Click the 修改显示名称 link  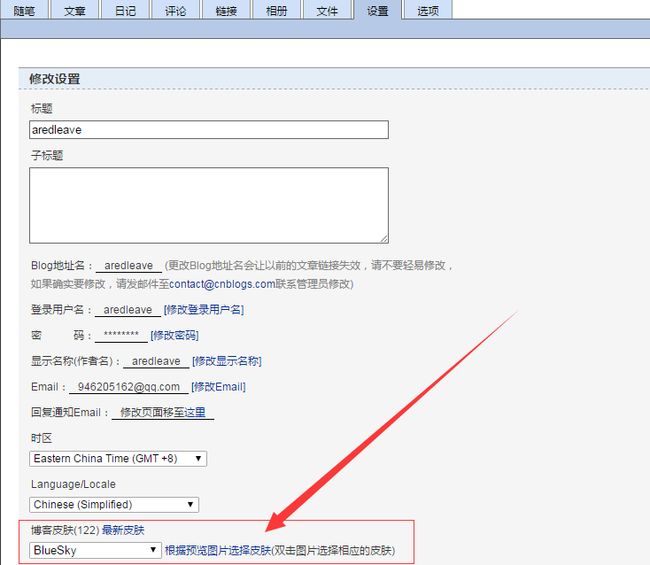pyautogui.click(x=227, y=361)
